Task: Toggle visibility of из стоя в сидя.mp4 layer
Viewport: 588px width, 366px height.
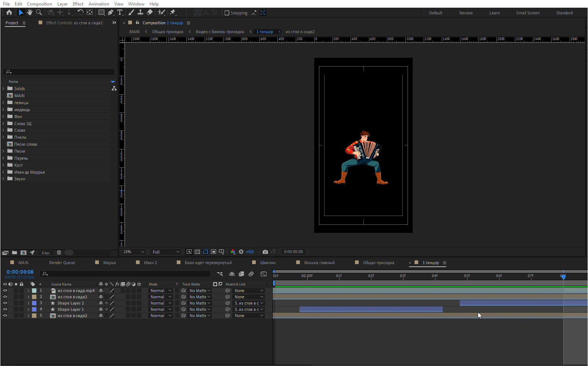Action: pos(5,291)
